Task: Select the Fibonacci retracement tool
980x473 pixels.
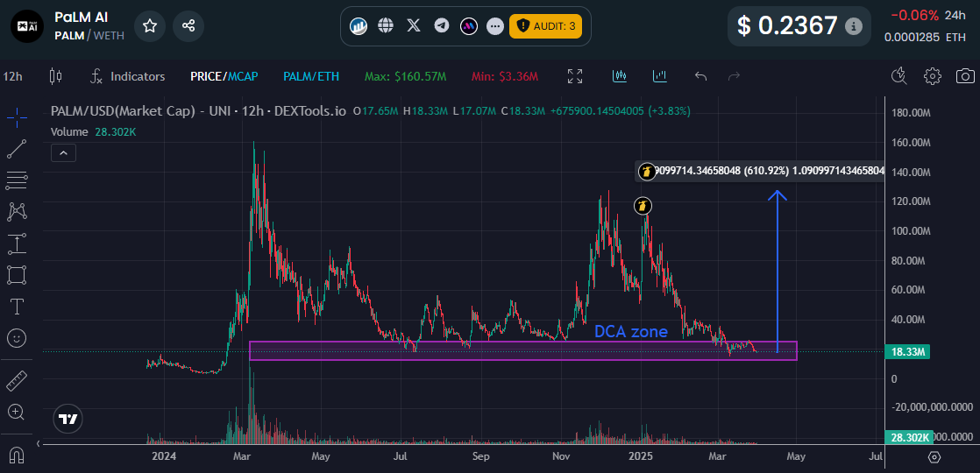Action: 17,180
